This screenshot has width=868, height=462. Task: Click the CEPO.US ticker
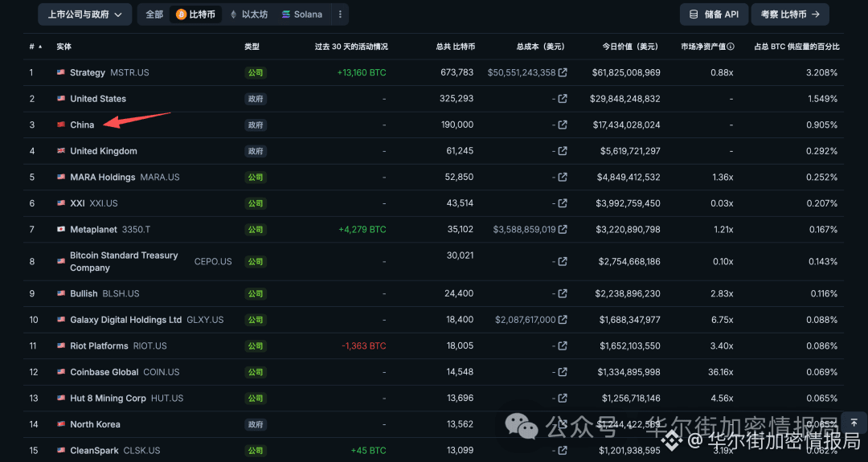click(x=213, y=261)
